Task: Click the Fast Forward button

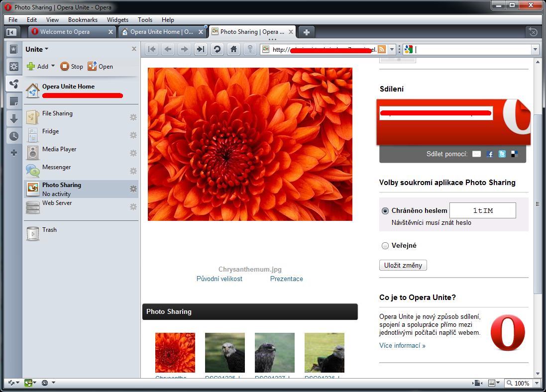Action: point(201,49)
